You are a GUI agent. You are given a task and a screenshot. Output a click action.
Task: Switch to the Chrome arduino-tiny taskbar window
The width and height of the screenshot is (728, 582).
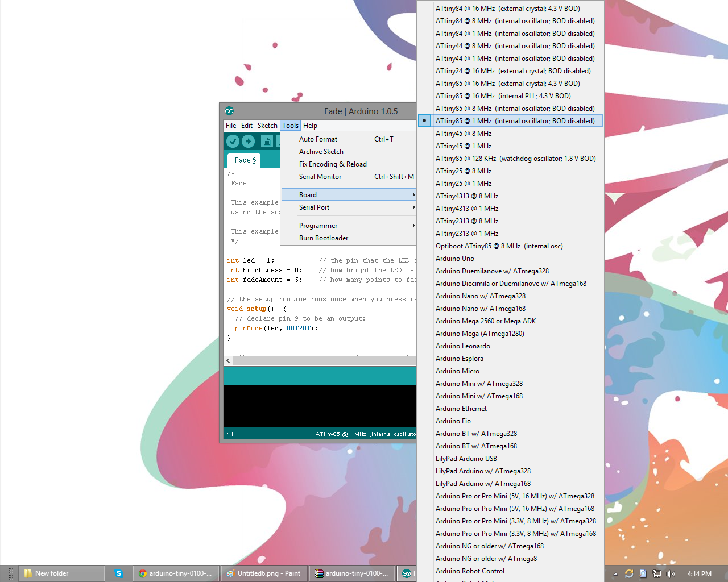[x=176, y=573]
